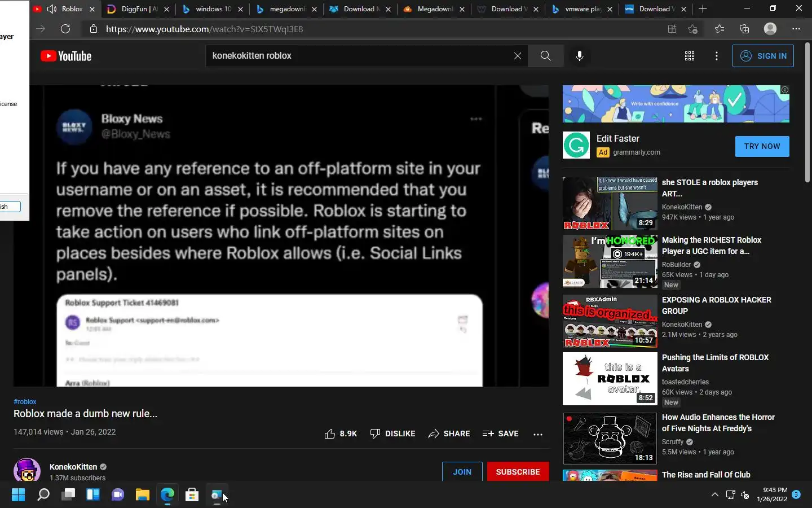Open KonekoKitten channel avatar
This screenshot has height=508, width=812.
(27, 470)
